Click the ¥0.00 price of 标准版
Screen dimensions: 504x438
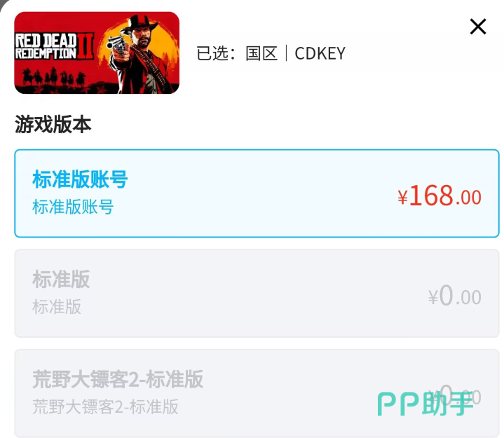[x=454, y=295]
